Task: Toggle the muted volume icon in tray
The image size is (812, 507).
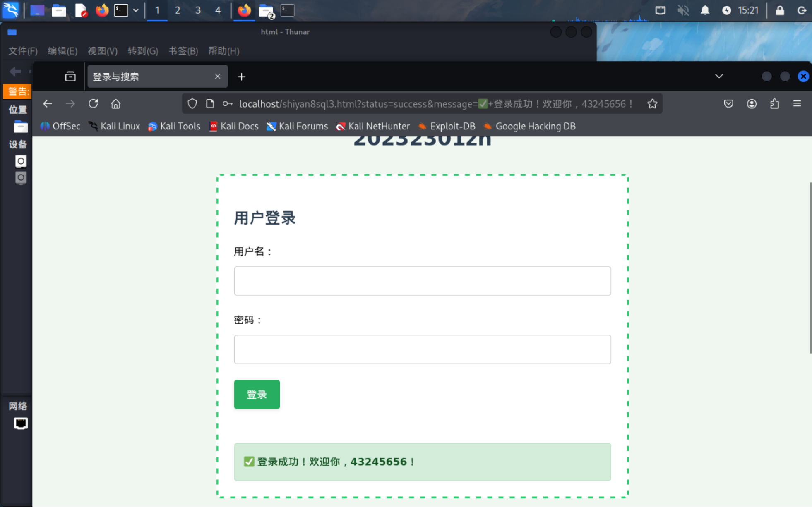Action: point(683,10)
